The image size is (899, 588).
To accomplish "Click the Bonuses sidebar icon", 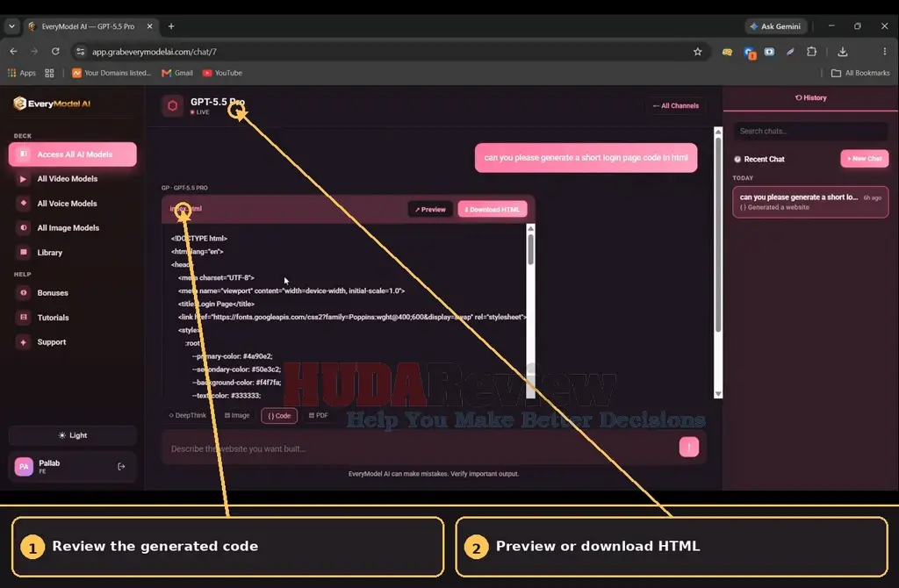I will pos(23,293).
